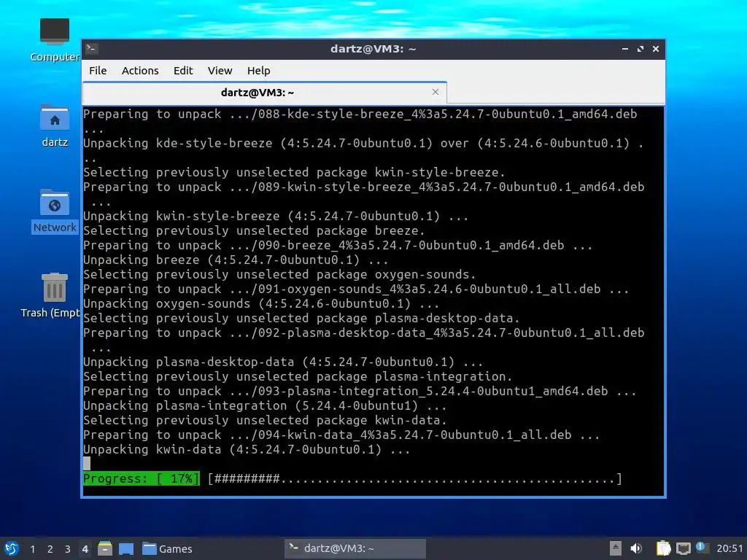Screen dimensions: 747x560
Task: Click line with 094-kwin-data deb file
Action: click(x=341, y=435)
